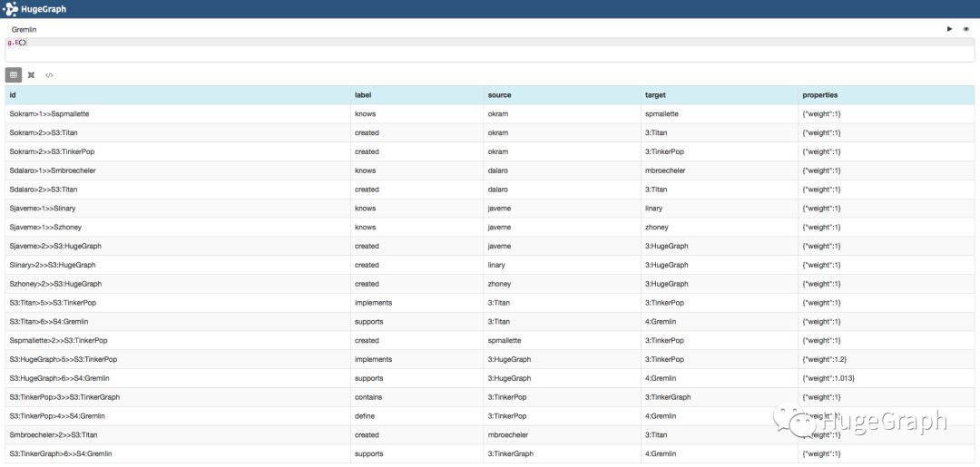The image size is (980, 467).
Task: Select the Sokram>2>>S3:Titan id cell
Action: click(x=178, y=133)
